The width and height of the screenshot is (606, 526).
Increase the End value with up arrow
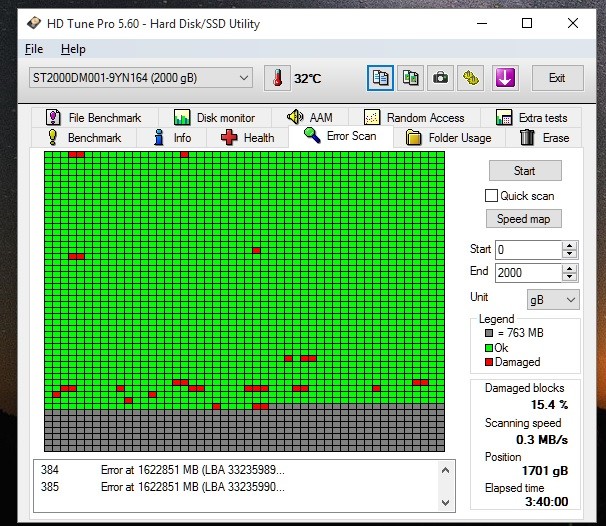pyautogui.click(x=569, y=268)
